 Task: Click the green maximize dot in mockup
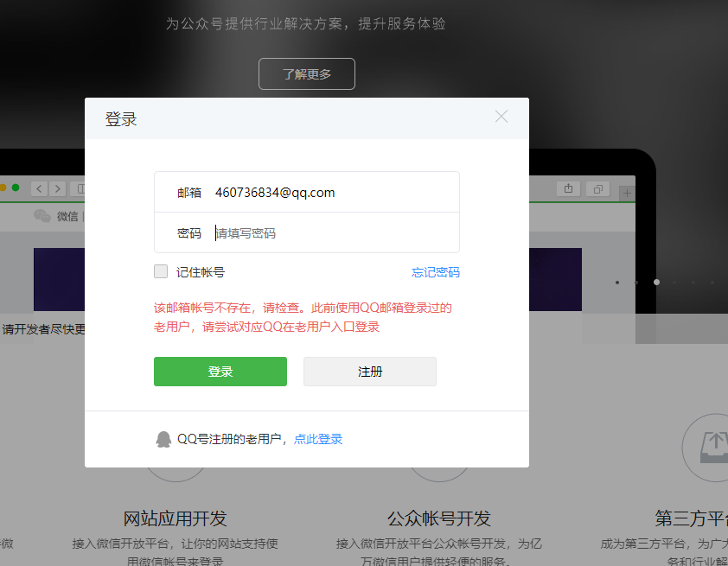(16, 188)
